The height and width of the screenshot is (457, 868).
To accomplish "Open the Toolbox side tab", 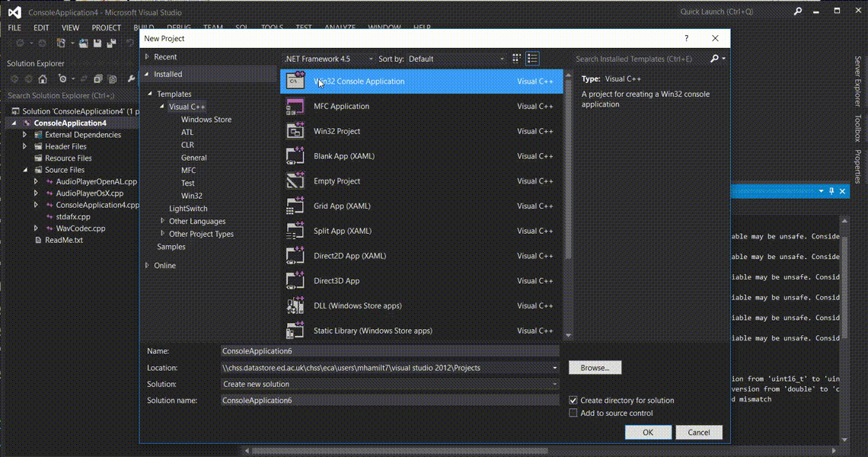I will click(857, 128).
